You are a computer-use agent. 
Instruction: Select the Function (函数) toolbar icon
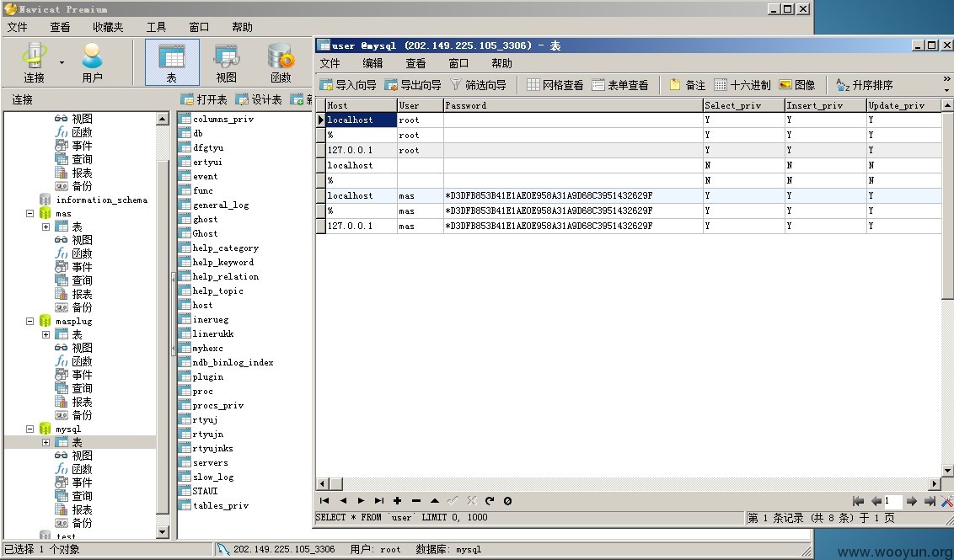[281, 62]
